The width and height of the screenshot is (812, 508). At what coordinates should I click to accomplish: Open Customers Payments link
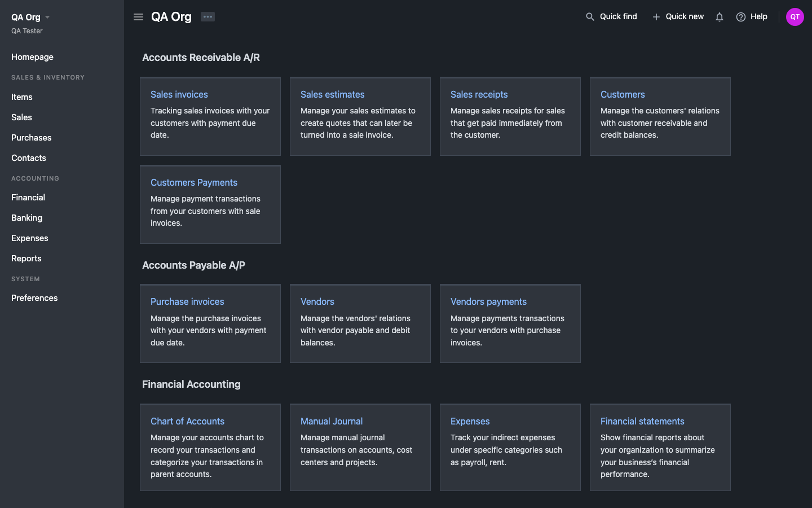[x=194, y=182]
